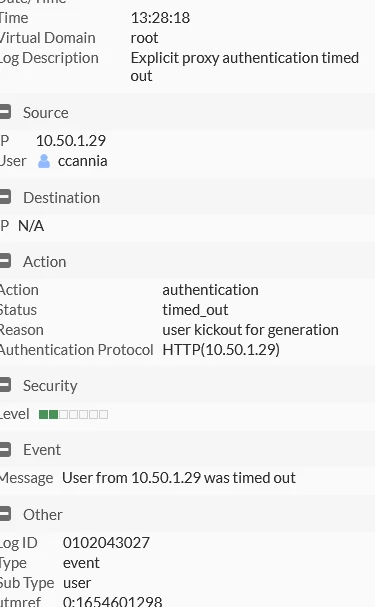Select the Destination IP value N/A
The height and width of the screenshot is (607, 375).
click(x=31, y=226)
